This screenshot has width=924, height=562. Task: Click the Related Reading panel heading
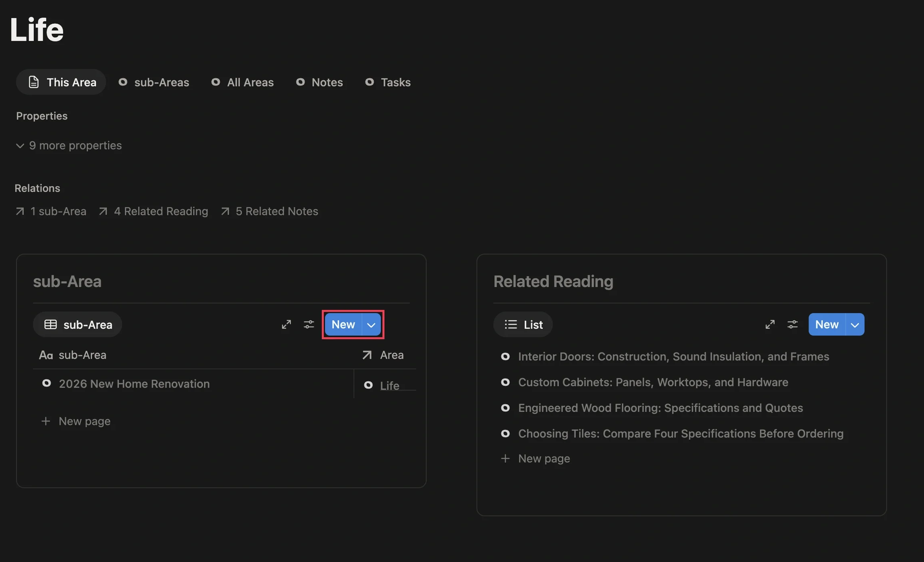553,281
